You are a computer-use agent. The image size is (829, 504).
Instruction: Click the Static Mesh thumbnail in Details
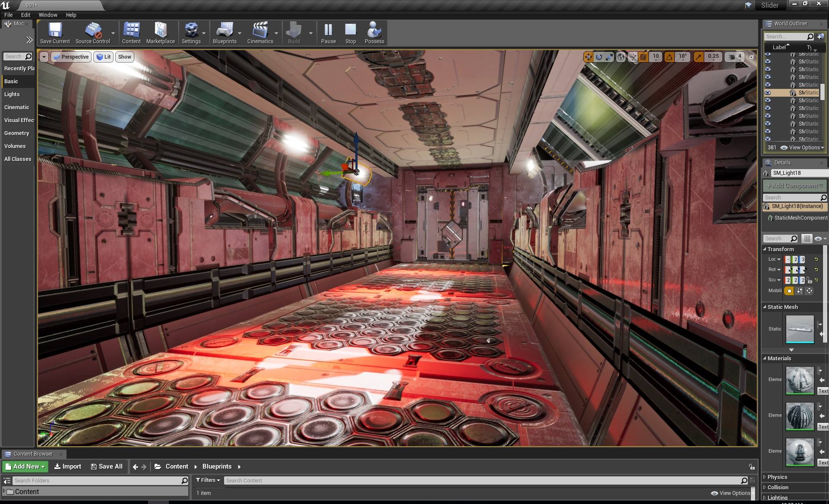[x=800, y=329]
